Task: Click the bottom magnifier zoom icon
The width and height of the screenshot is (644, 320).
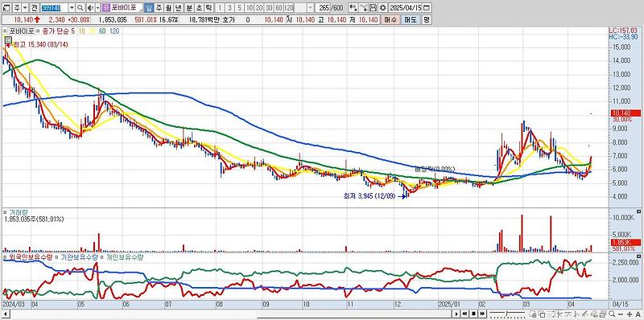Action: 612,314
